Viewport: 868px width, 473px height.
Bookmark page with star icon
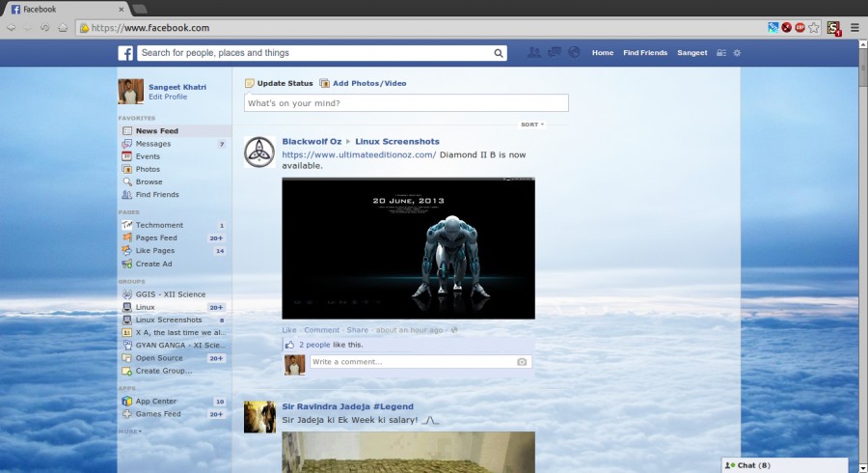pyautogui.click(x=813, y=28)
